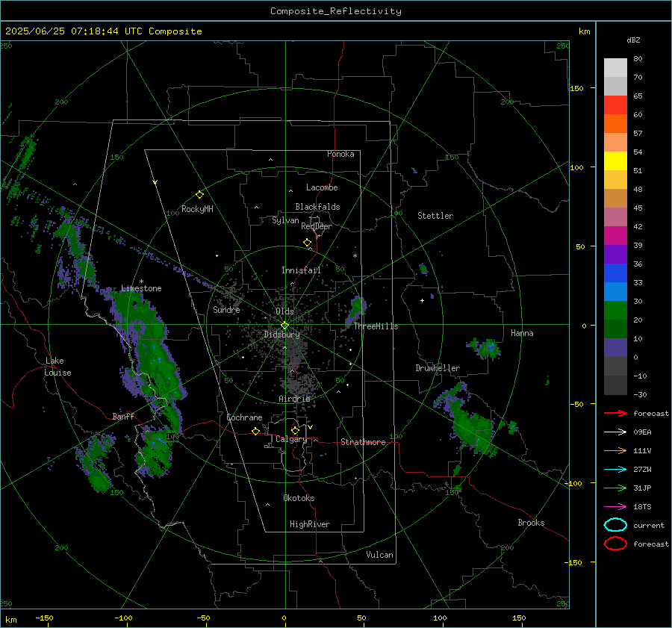Click the orange 111V arrow in the legend
The image size is (672, 628).
pos(615,450)
